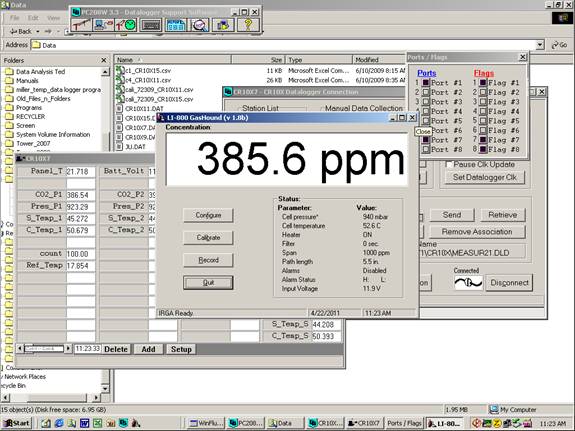575x431 pixels.
Task: Open PC208W Help question mark
Action: [x=248, y=25]
